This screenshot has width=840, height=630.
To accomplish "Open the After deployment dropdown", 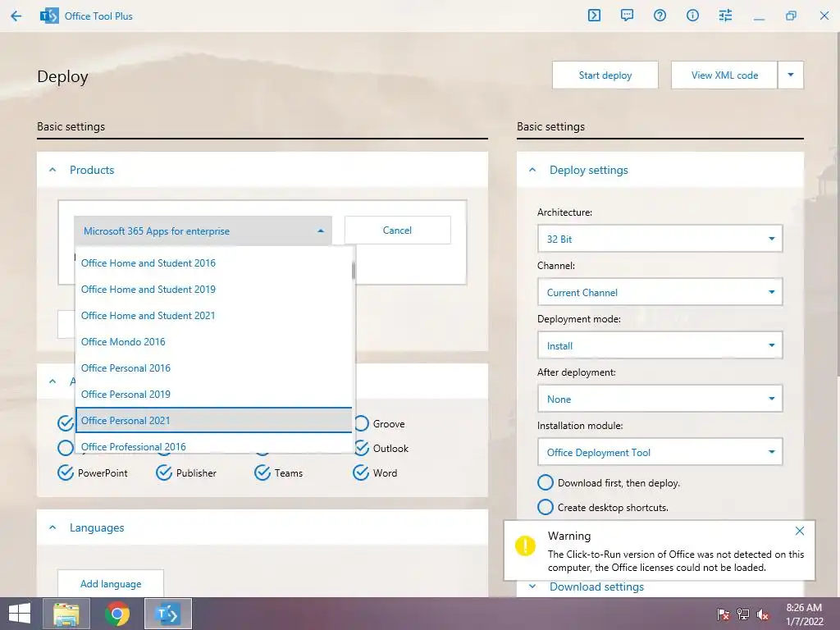I will coord(660,399).
